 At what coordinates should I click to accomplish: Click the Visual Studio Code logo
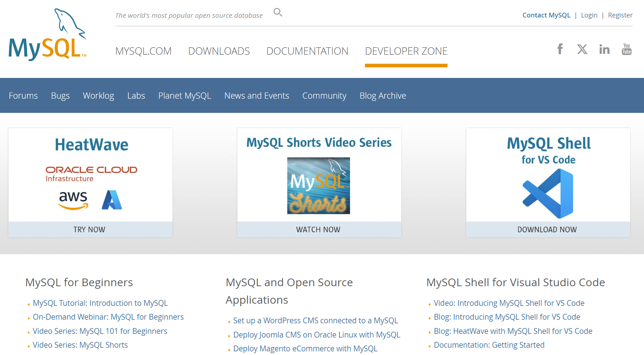548,193
